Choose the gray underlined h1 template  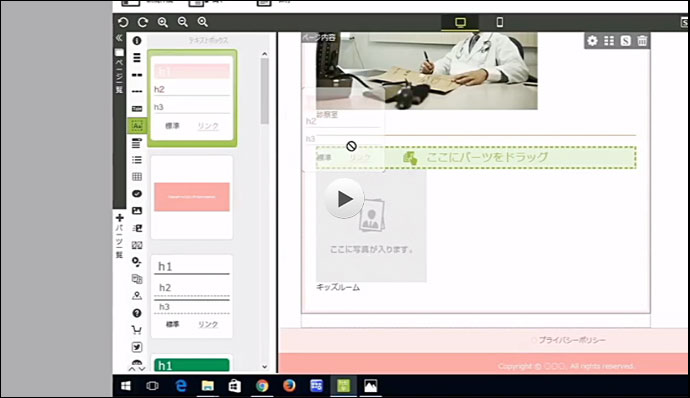pos(192,296)
